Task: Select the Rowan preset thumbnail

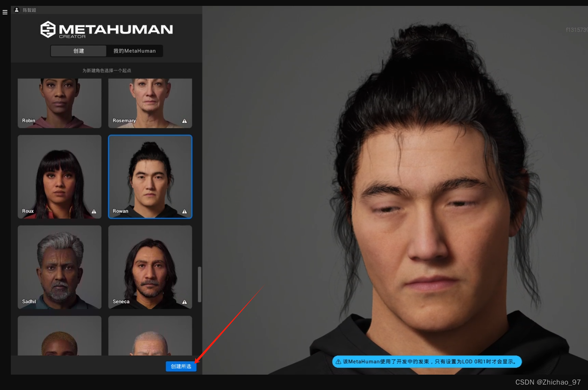Action: (150, 177)
